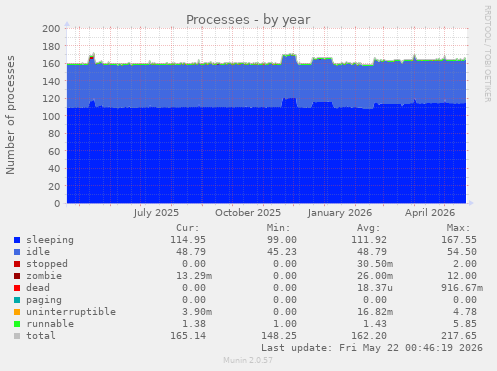Click uninterruptible max value 4.78
Screen dimensions: 497x371
[x=465, y=312]
